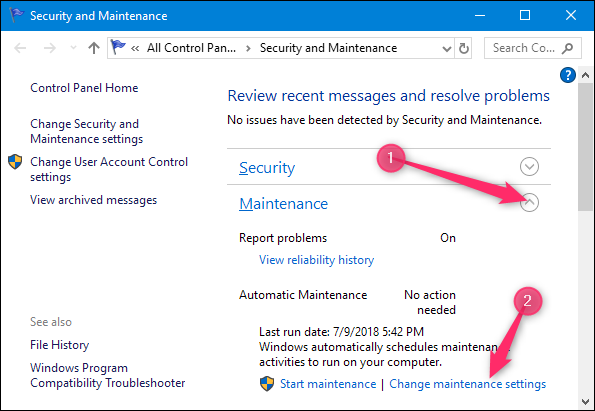
Task: Collapse the Maintenance section chevron
Action: 529,203
